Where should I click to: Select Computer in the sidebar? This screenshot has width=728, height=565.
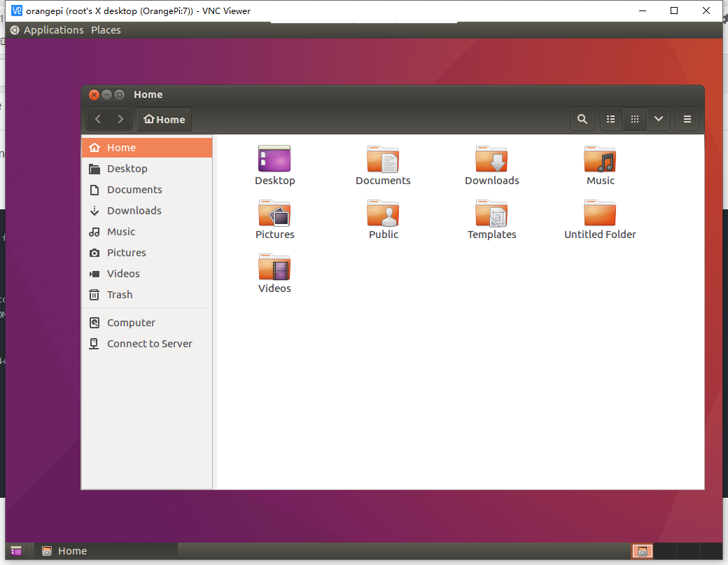point(130,322)
